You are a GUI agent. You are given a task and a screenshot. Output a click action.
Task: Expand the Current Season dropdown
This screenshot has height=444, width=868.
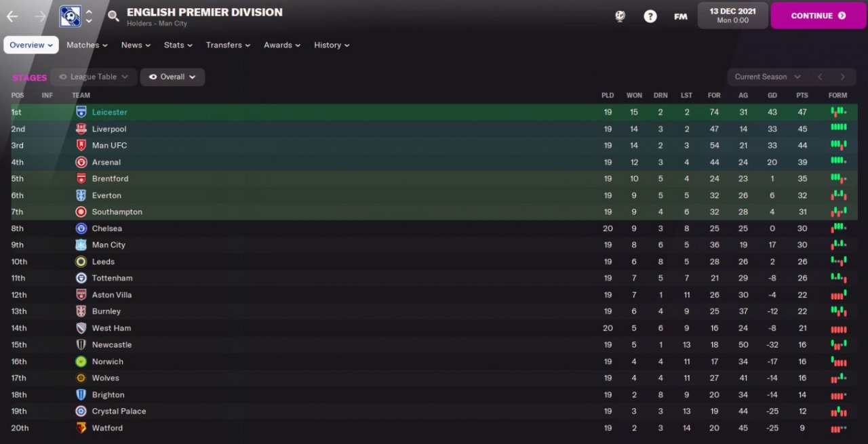coord(767,77)
